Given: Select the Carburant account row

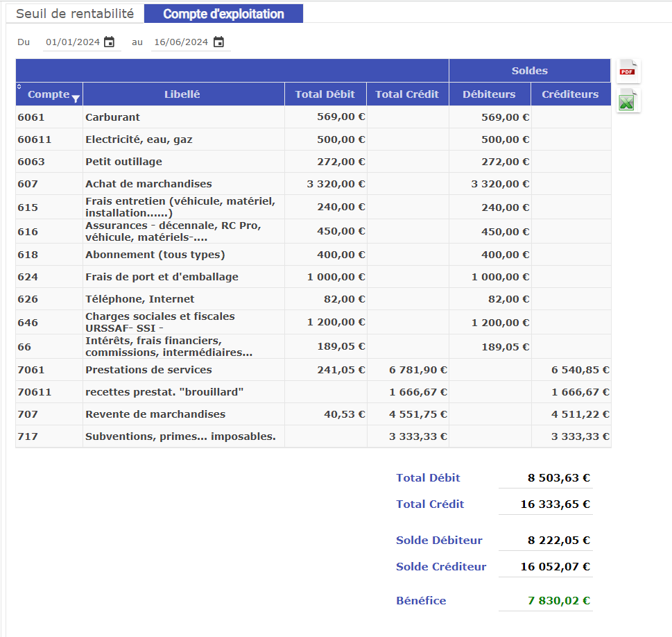Looking at the screenshot, I should pos(112,117).
